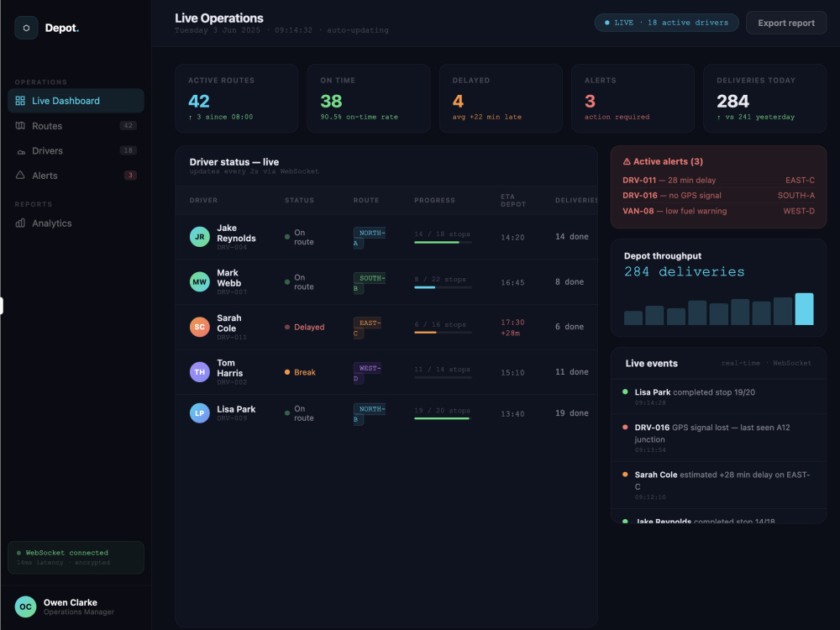Click the Routes count badge 42

click(128, 126)
